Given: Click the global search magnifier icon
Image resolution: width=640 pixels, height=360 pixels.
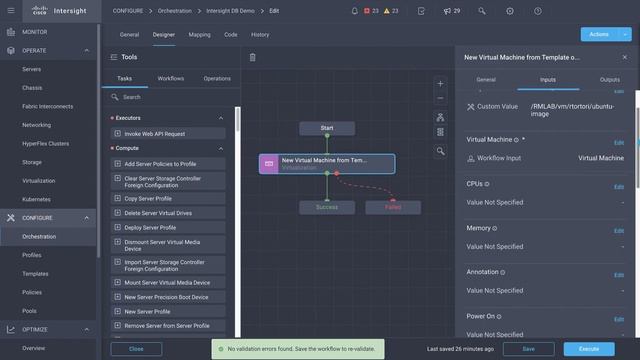Looking at the screenshot, I should point(482,11).
